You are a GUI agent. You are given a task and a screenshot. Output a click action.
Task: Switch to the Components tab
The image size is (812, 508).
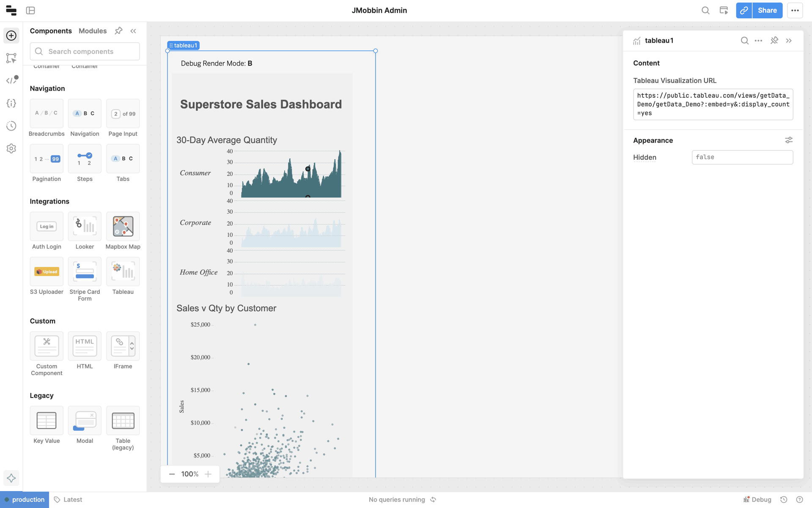coord(51,31)
